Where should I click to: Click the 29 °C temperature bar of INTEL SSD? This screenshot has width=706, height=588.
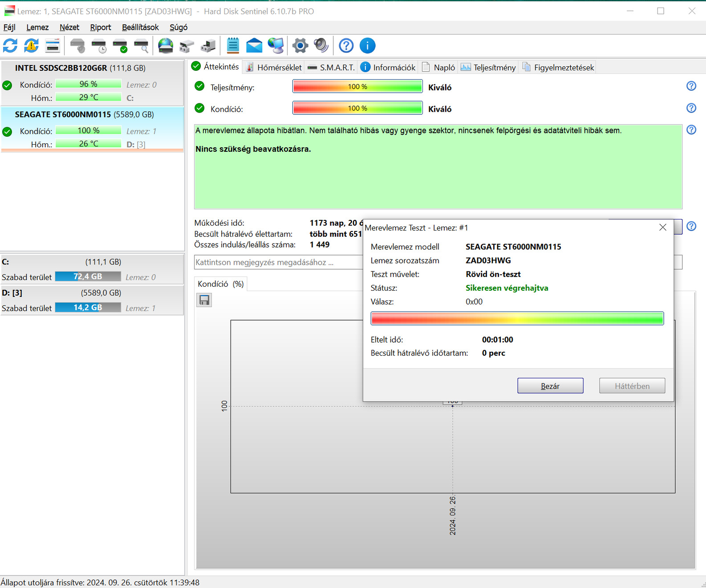(x=88, y=97)
